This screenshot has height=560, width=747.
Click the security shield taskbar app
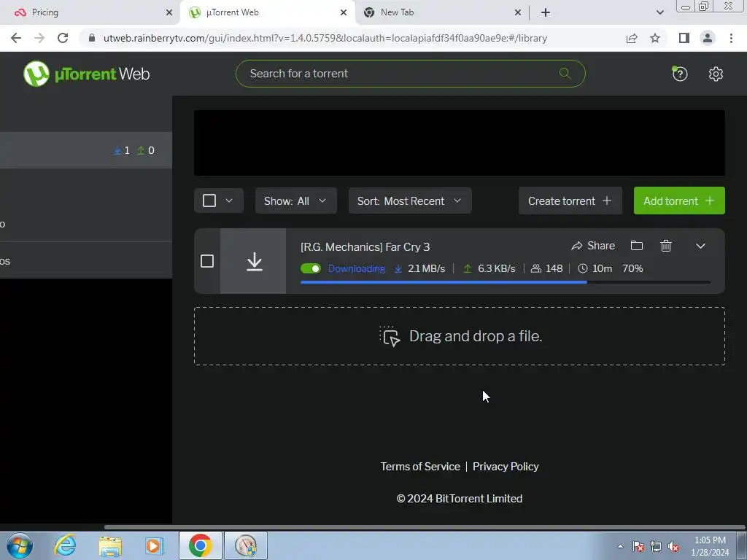(x=246, y=545)
